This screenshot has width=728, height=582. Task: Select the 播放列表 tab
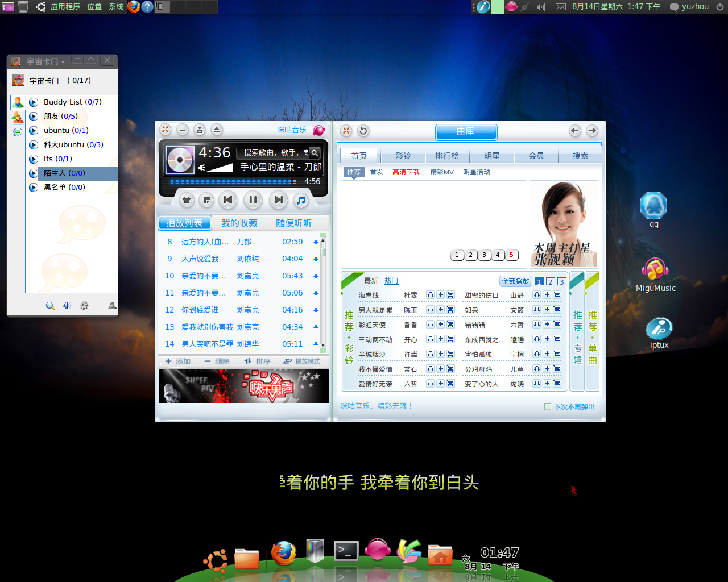184,223
